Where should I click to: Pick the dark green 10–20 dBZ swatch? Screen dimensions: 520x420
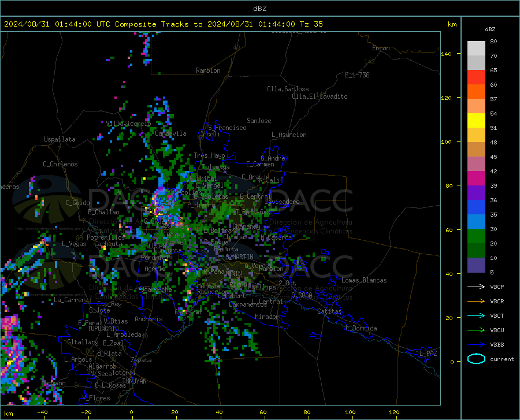(x=476, y=251)
